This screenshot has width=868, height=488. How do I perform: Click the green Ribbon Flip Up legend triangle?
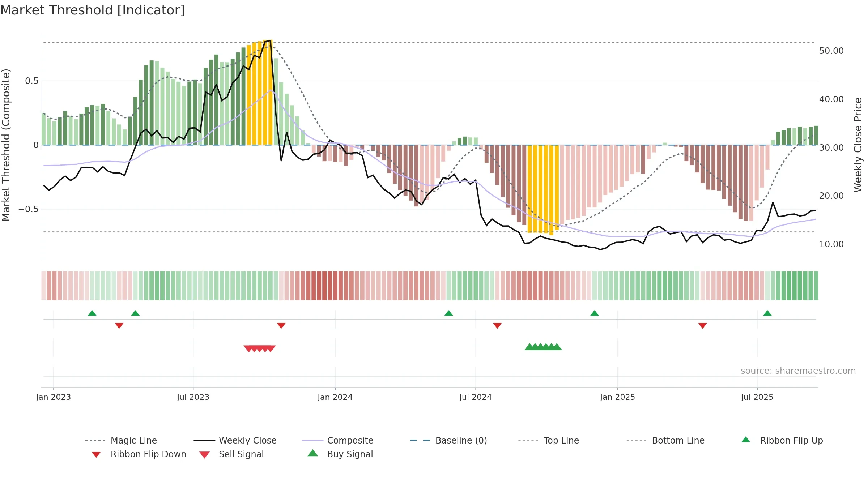pyautogui.click(x=746, y=440)
